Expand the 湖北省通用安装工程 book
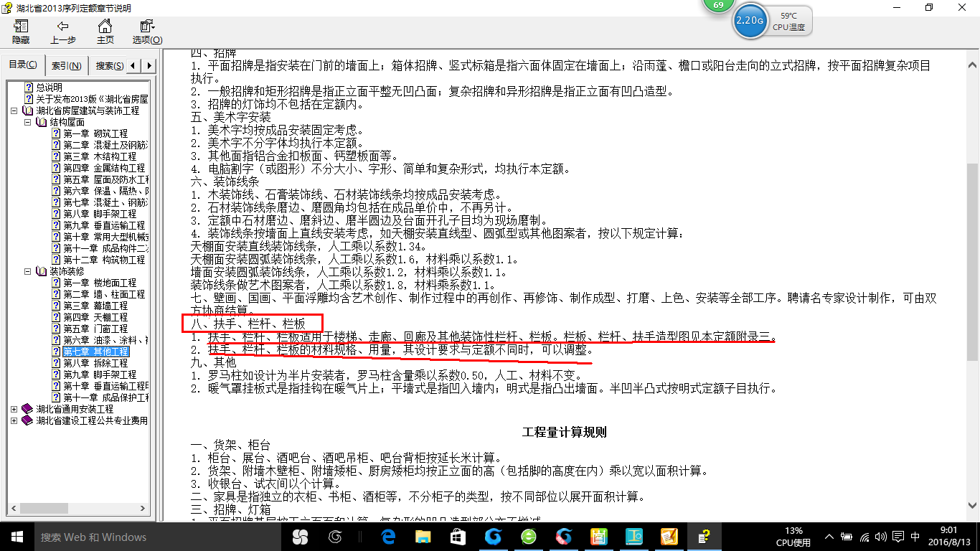This screenshot has height=551, width=980. 15,409
